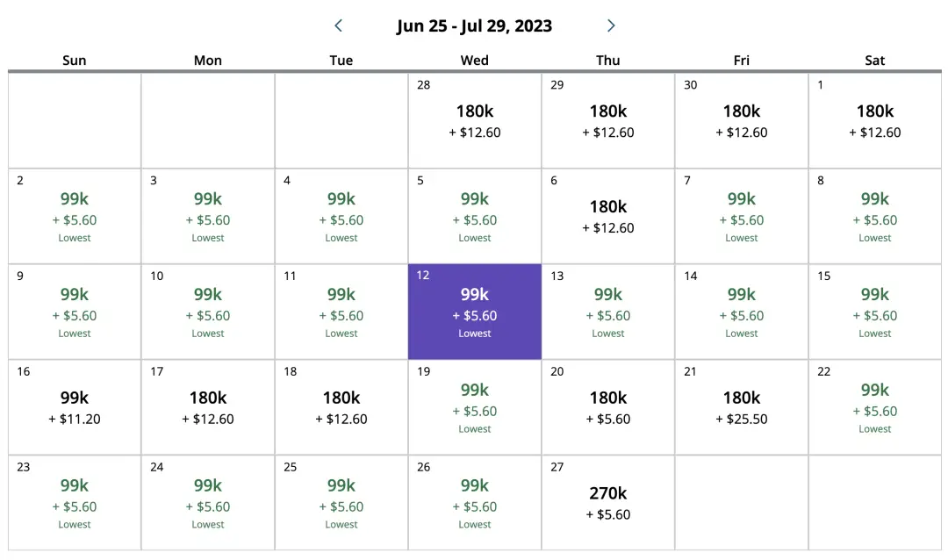Choose July 22 lowest 99k fare
This screenshot has width=948, height=560.
[x=875, y=407]
